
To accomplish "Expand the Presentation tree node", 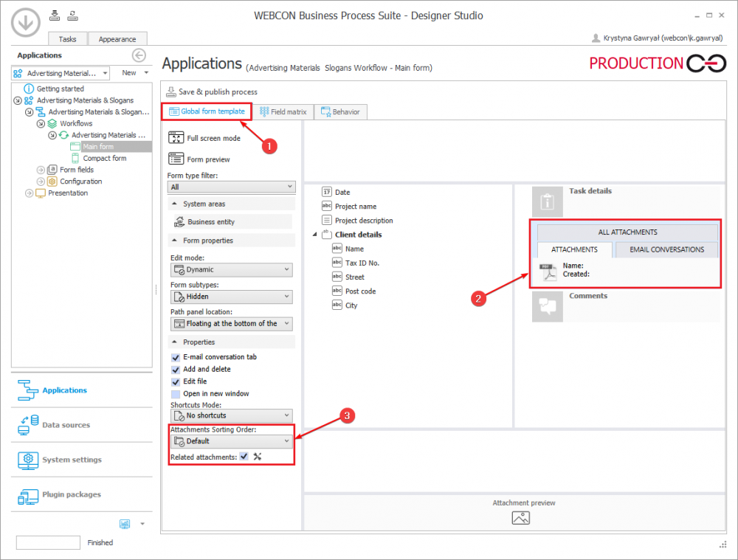I will [x=30, y=193].
